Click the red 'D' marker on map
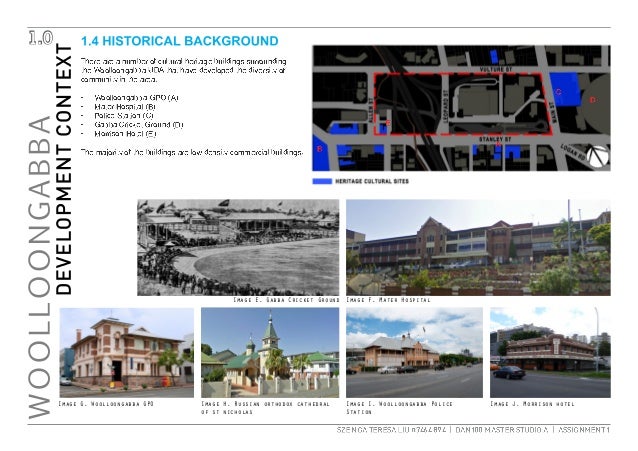Screen dimensions: 638x451 [x=592, y=99]
